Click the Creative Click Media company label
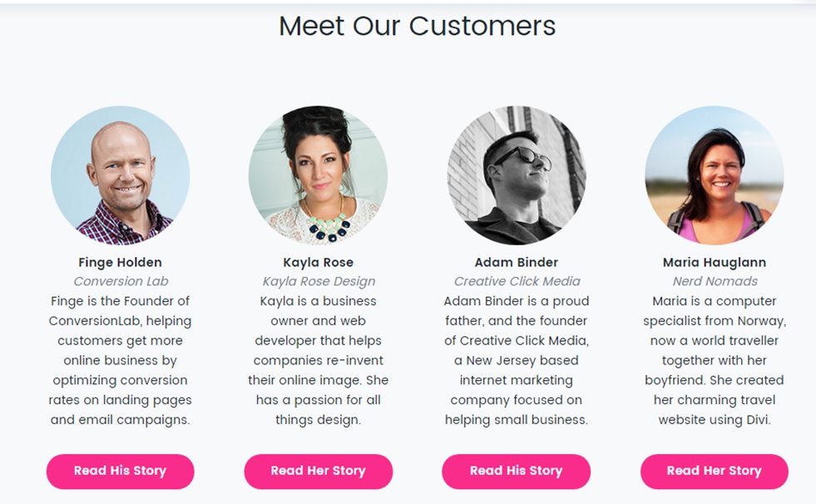This screenshot has height=504, width=816. tap(517, 281)
